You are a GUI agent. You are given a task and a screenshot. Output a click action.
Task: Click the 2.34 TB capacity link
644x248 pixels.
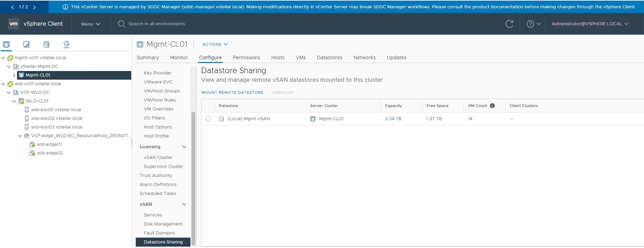click(x=393, y=119)
